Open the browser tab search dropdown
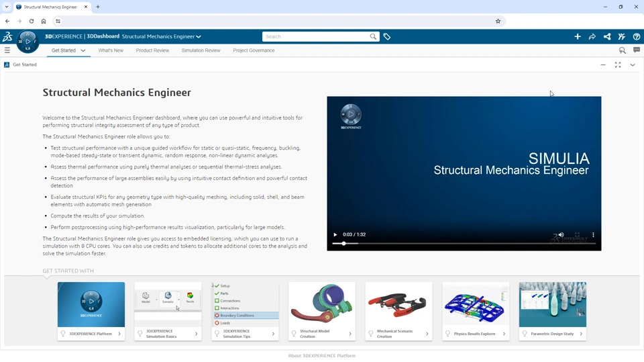The height and width of the screenshot is (362, 644). [x=7, y=7]
